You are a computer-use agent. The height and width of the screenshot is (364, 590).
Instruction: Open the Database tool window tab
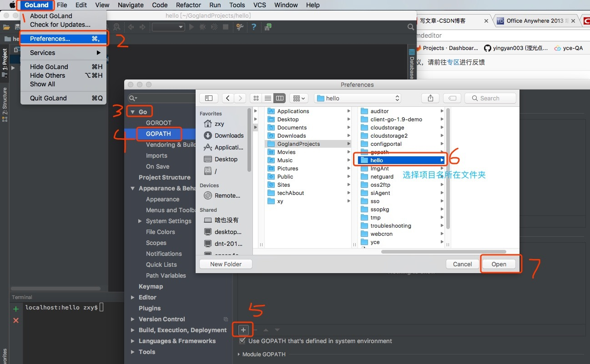[x=412, y=63]
